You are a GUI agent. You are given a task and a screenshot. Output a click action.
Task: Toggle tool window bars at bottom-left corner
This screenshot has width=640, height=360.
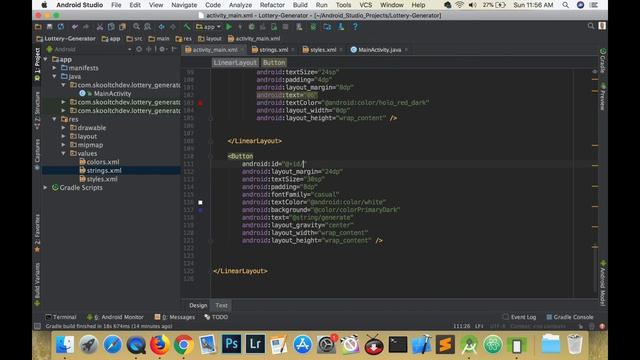pyautogui.click(x=38, y=326)
